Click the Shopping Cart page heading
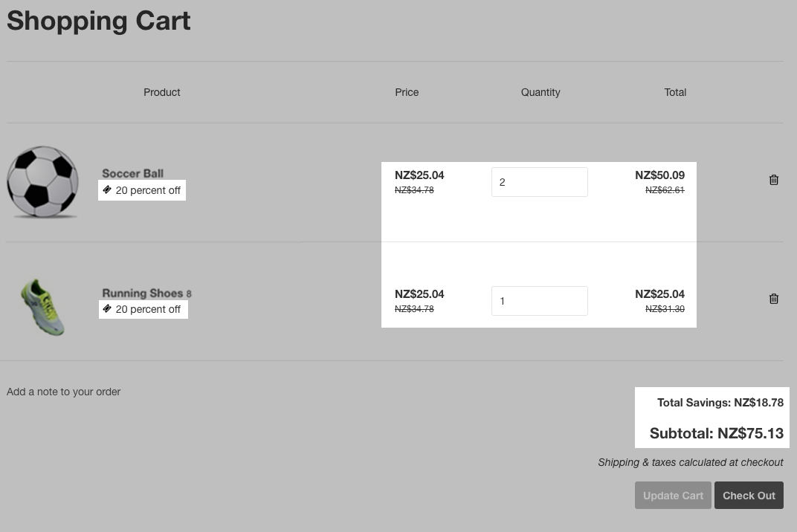Image resolution: width=797 pixels, height=532 pixels. coord(99,21)
